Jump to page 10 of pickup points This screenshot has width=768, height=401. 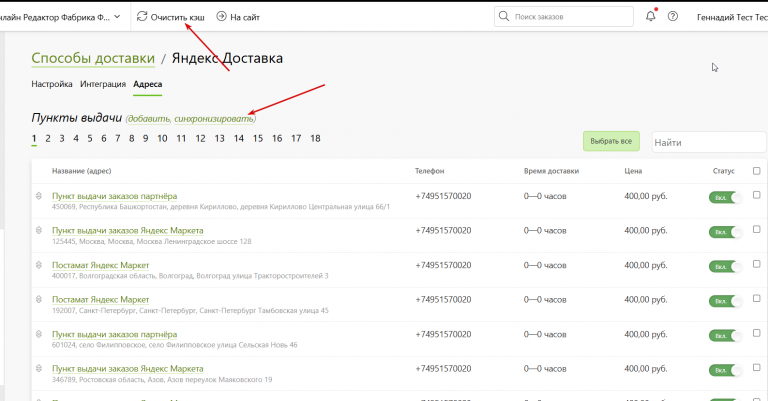coord(162,139)
